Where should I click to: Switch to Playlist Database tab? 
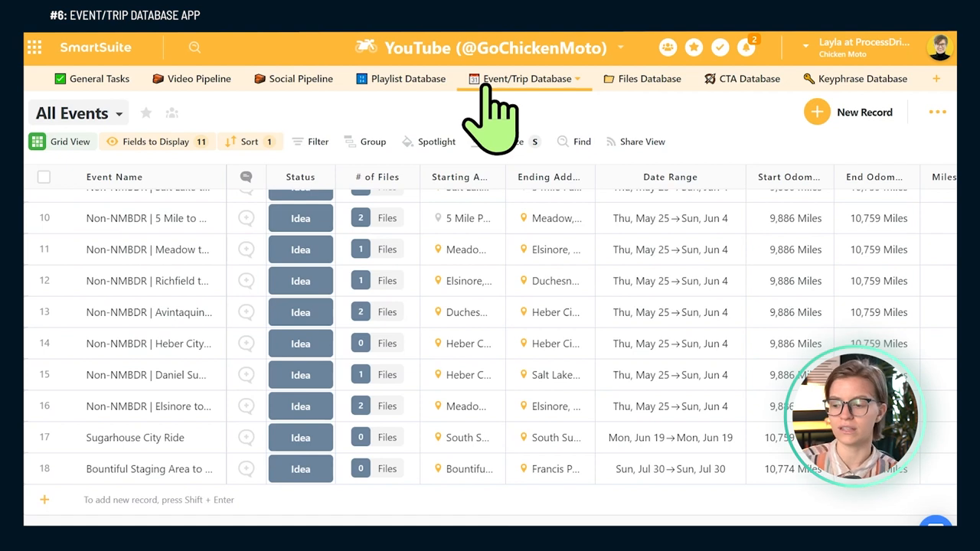400,79
